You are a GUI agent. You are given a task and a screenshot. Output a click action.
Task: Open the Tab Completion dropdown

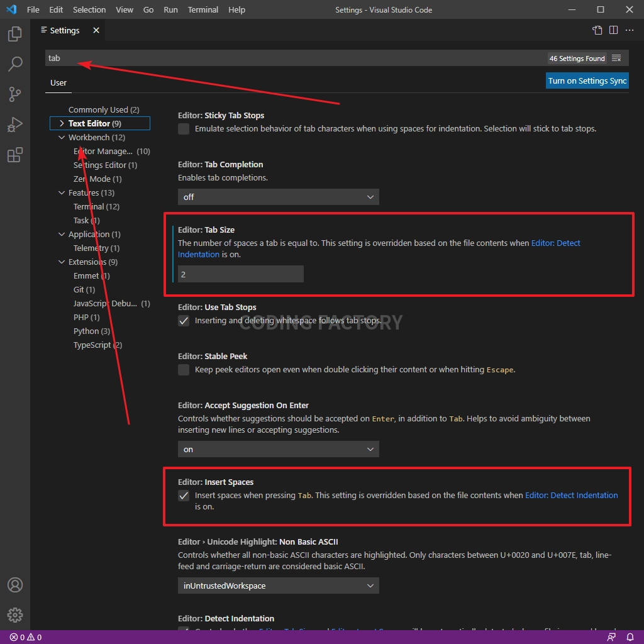[x=279, y=197]
